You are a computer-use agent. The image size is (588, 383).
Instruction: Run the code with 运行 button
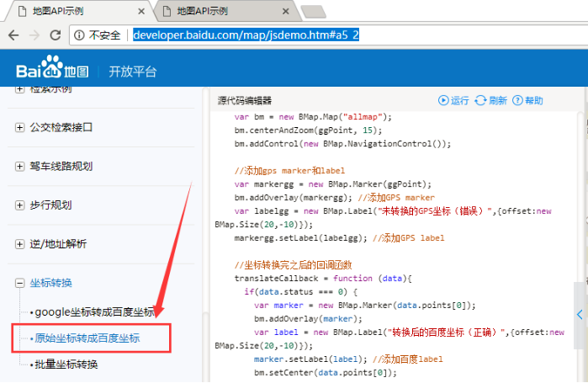pyautogui.click(x=453, y=100)
